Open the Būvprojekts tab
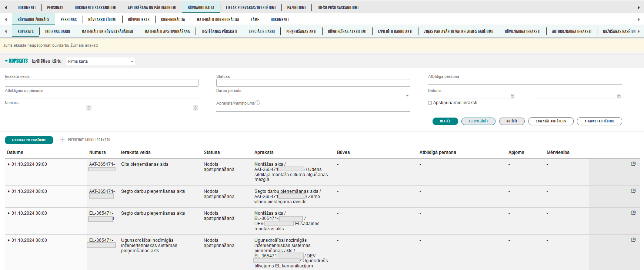Screen dimensions: 644x270 tap(139, 19)
